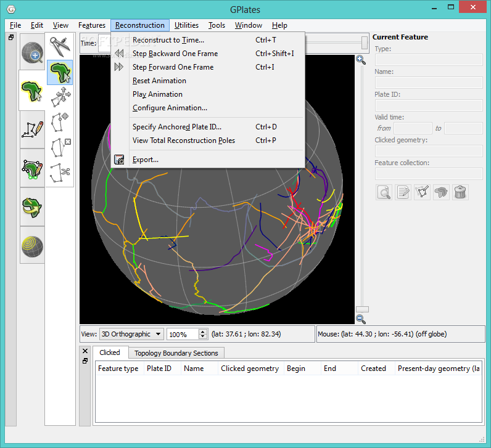Select the Split Feature scissors tool

tap(60, 173)
